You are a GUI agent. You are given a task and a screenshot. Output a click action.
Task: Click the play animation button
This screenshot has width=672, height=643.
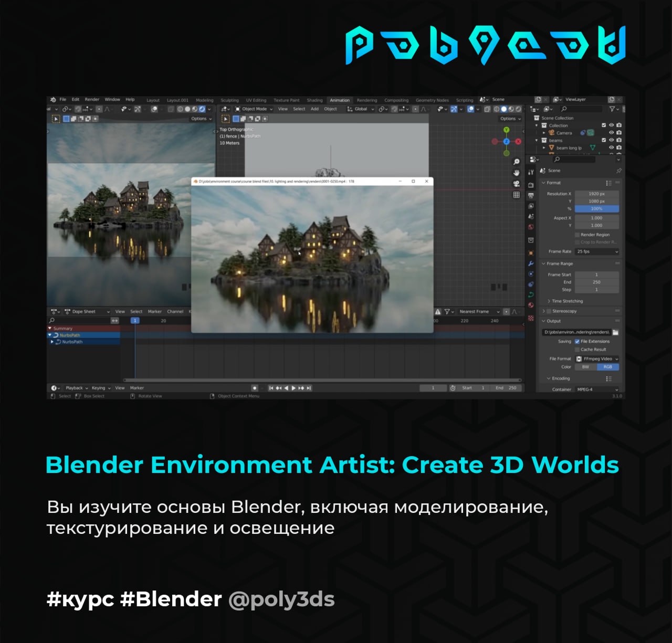293,388
